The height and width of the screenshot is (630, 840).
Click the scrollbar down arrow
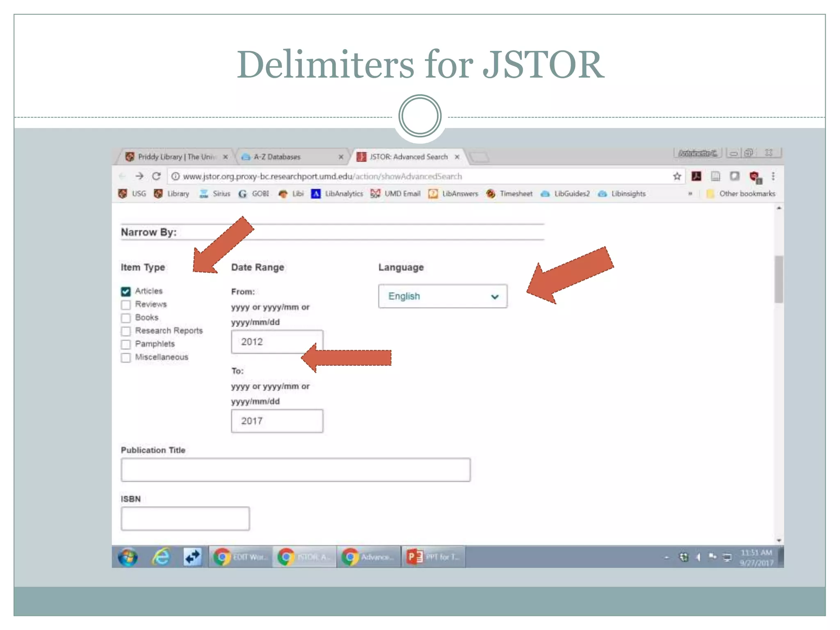(779, 541)
